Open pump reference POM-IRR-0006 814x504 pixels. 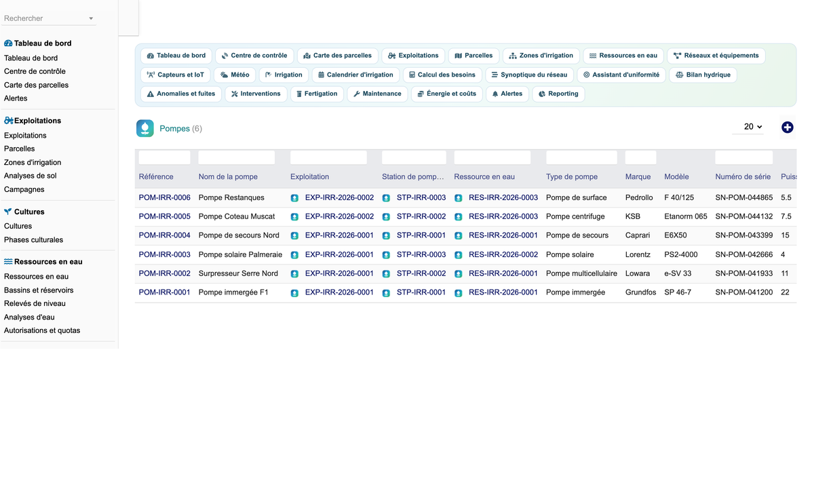click(165, 198)
